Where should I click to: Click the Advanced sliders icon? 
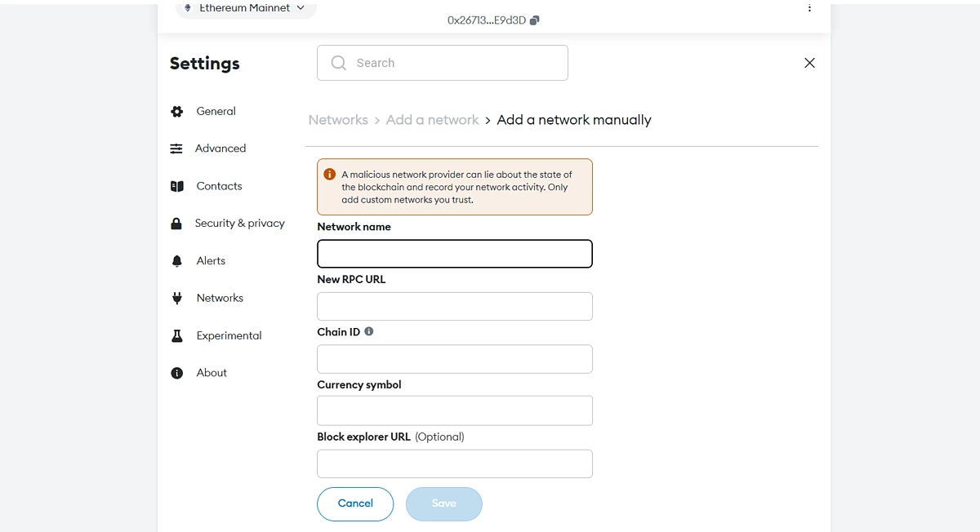click(176, 149)
